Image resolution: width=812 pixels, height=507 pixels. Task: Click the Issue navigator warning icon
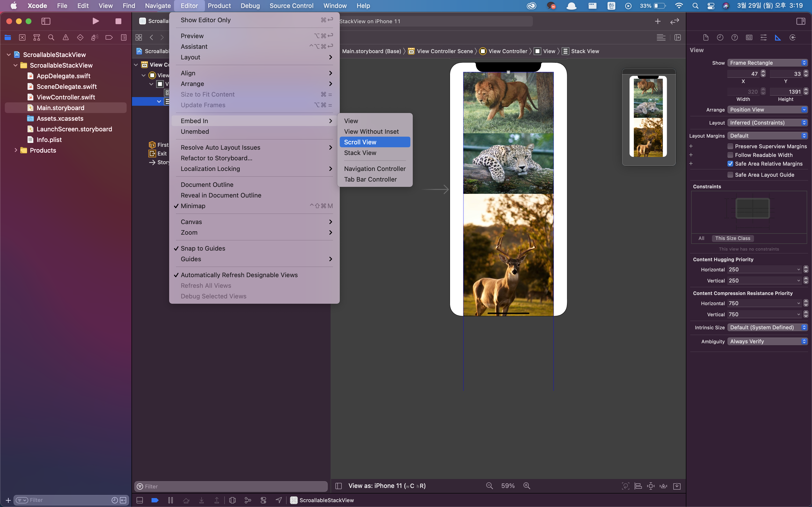(x=66, y=38)
